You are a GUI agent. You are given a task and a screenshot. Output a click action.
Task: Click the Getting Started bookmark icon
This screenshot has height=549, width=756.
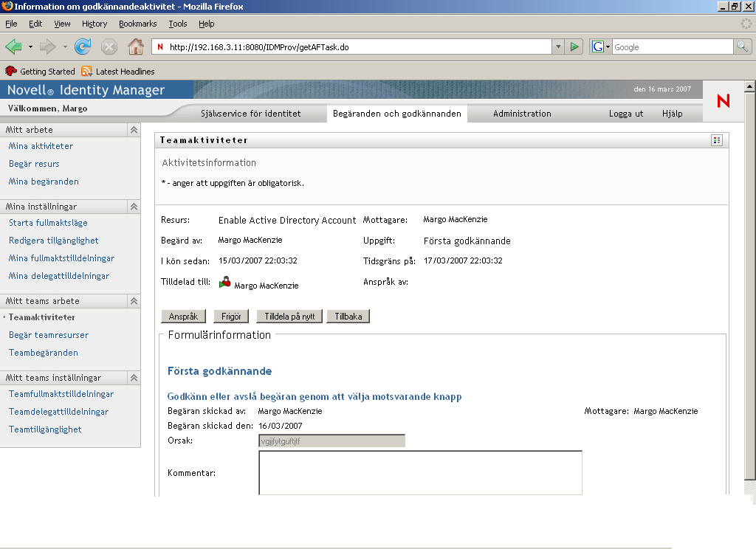pos(11,72)
